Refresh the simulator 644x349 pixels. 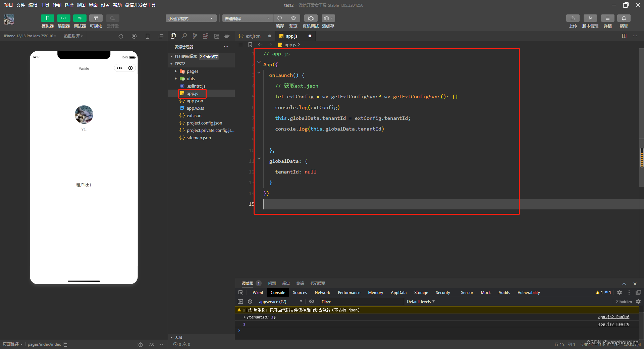[121, 36]
